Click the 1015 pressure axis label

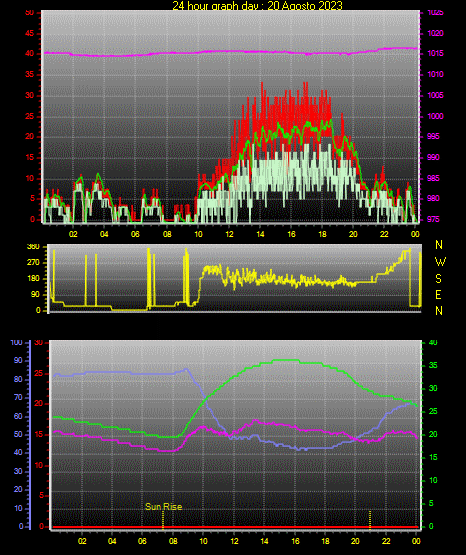435,53
